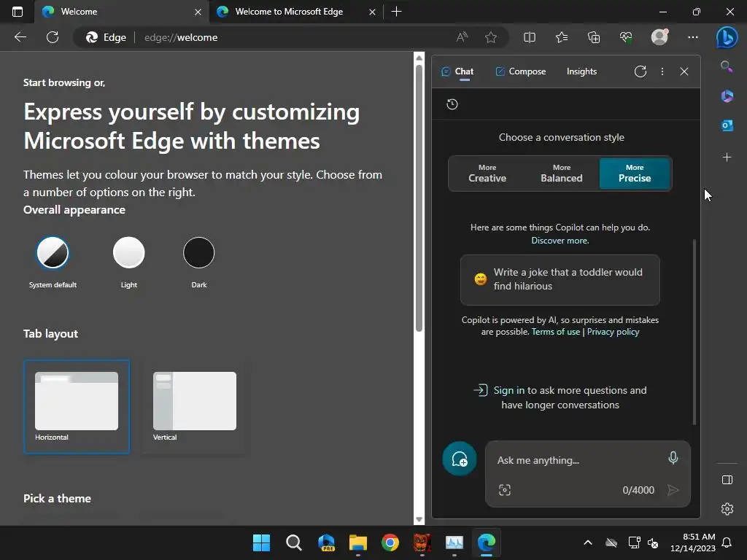Screen dimensions: 747x560
Task: Open the tab actions menu icon
Action: [18, 12]
